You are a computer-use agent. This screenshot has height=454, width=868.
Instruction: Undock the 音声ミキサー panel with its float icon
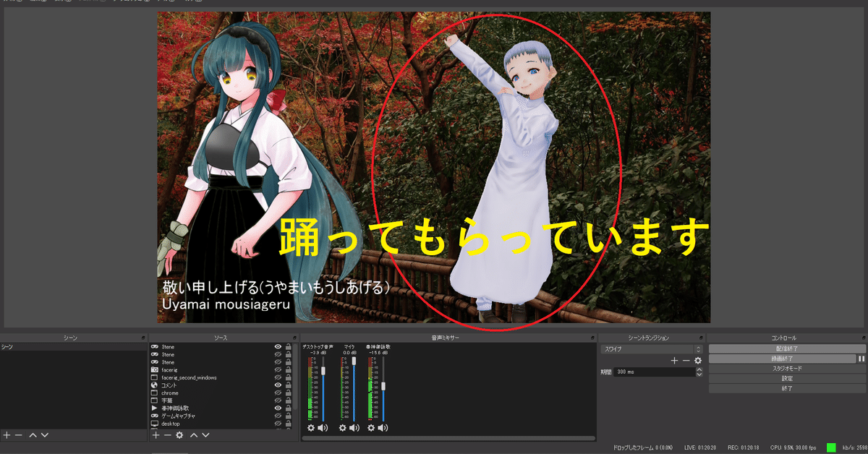[x=592, y=338]
